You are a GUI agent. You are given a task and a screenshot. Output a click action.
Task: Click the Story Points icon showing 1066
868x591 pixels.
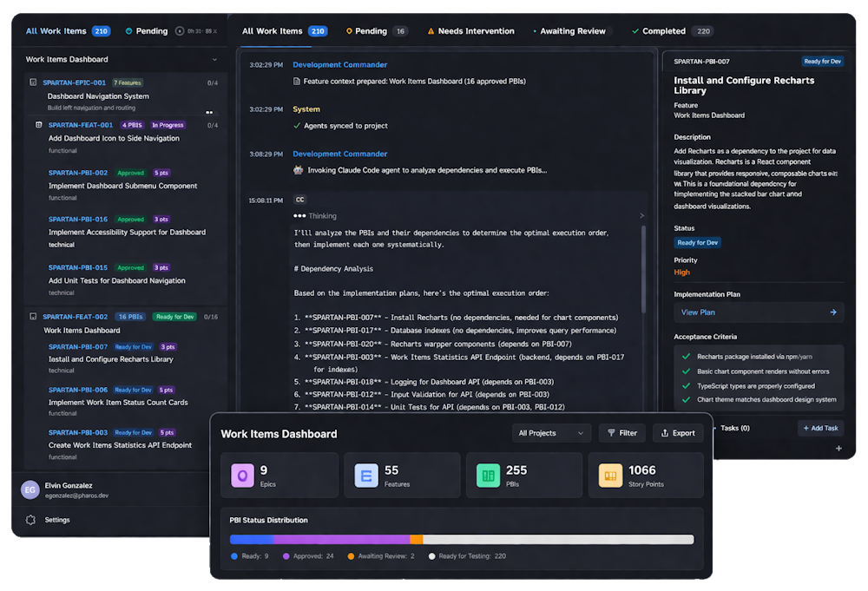pos(609,475)
